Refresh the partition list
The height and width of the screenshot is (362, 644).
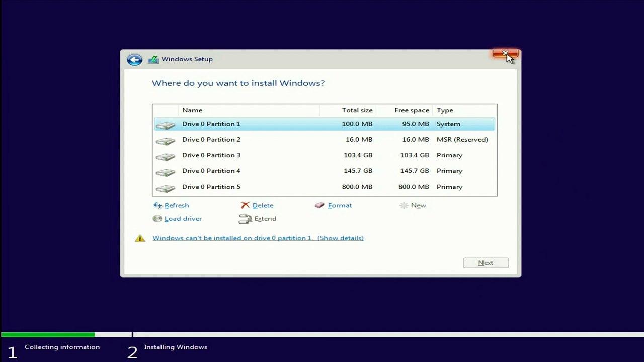[x=177, y=205]
